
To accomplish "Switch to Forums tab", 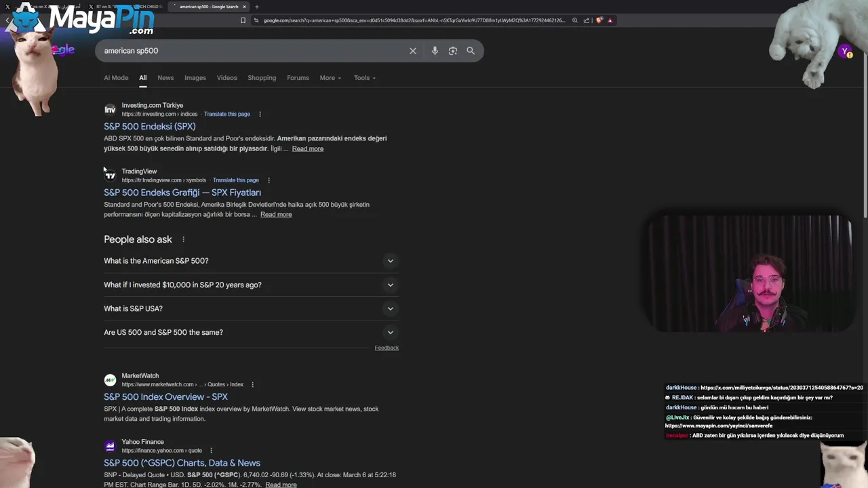I will click(x=298, y=78).
